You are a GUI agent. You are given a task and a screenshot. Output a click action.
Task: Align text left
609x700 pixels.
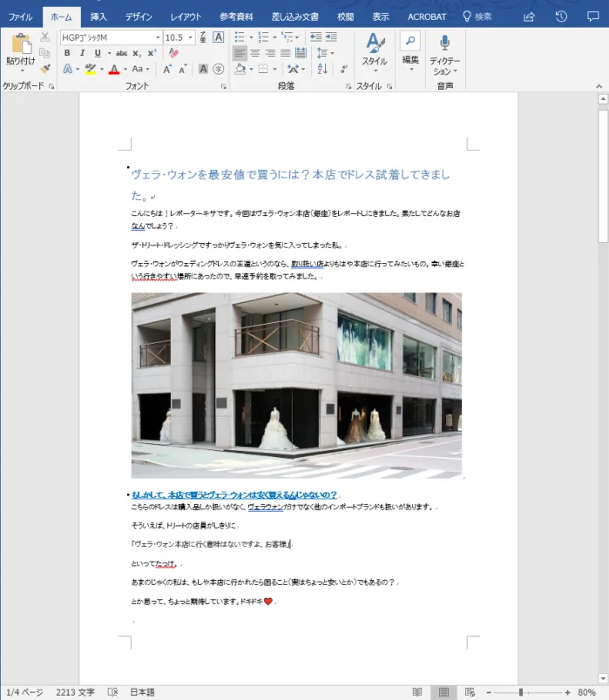[x=240, y=53]
